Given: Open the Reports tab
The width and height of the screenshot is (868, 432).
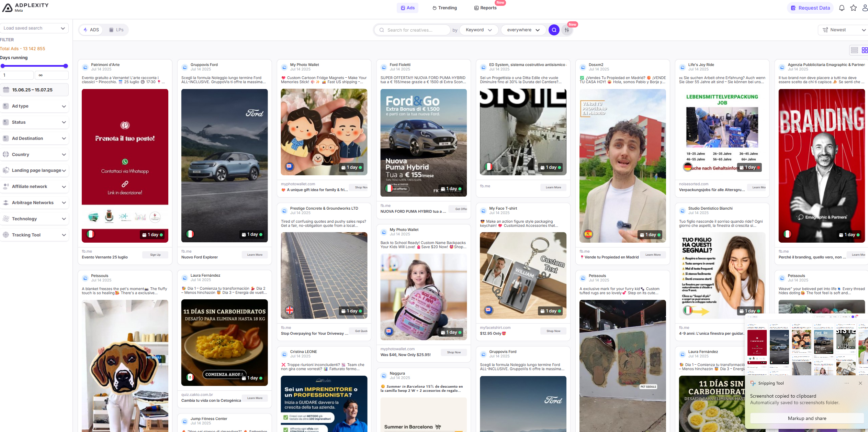Looking at the screenshot, I should tap(485, 8).
